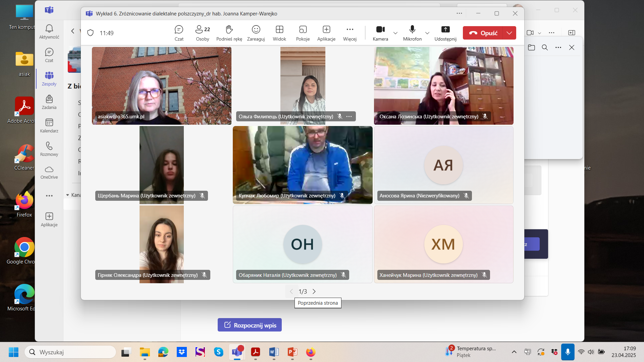Toggle the Mikrofon mute state
Image resolution: width=644 pixels, height=362 pixels.
(412, 33)
